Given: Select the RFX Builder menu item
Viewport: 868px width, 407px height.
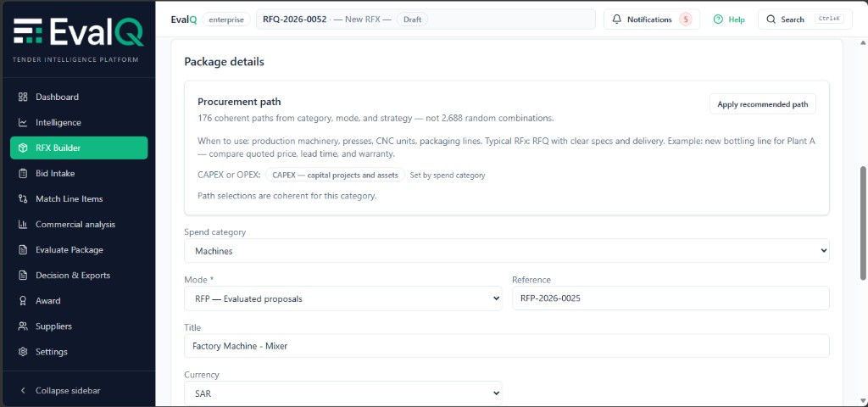Looking at the screenshot, I should click(79, 148).
